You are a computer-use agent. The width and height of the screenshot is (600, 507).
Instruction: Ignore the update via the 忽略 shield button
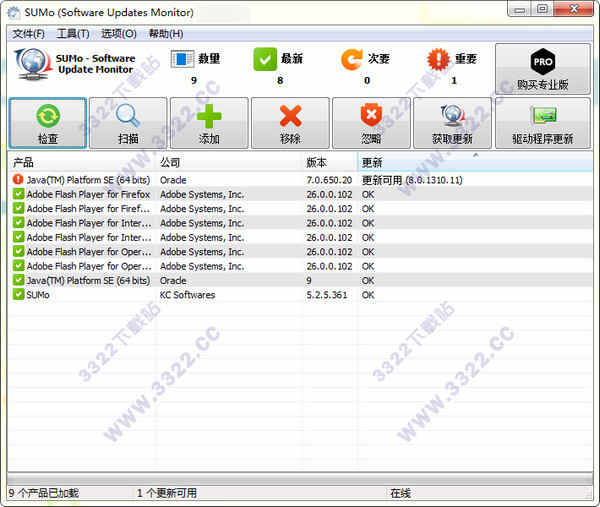pyautogui.click(x=372, y=123)
